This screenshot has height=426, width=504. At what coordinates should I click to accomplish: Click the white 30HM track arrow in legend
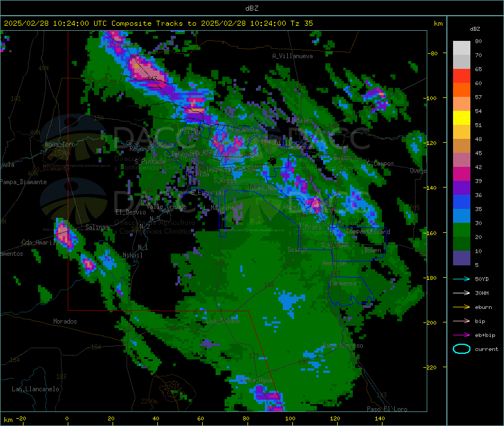(461, 293)
